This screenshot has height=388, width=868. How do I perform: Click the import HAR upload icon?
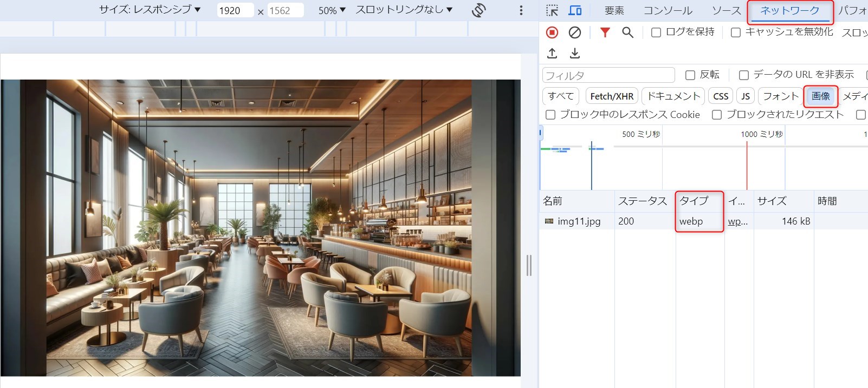tap(552, 53)
